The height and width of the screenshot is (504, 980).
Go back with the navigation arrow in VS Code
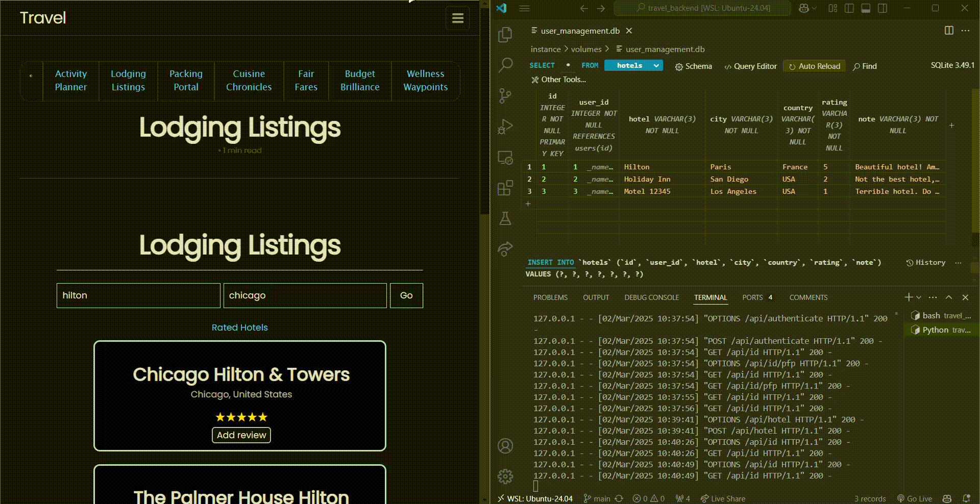tap(584, 8)
